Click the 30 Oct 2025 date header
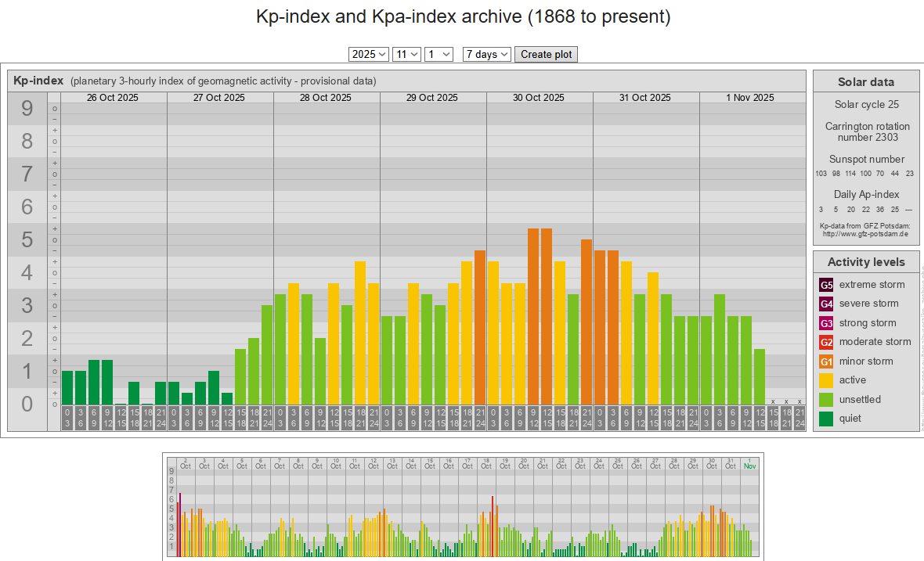924x561 pixels. tap(539, 98)
